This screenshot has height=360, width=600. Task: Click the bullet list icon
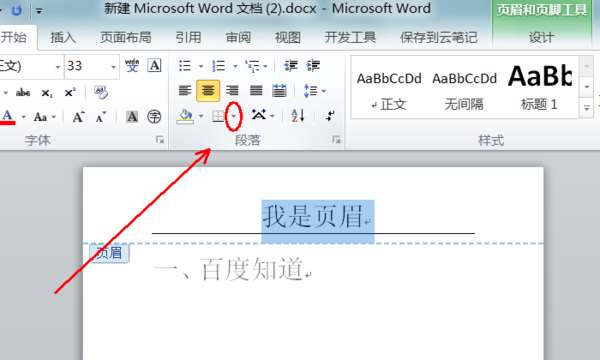(185, 66)
